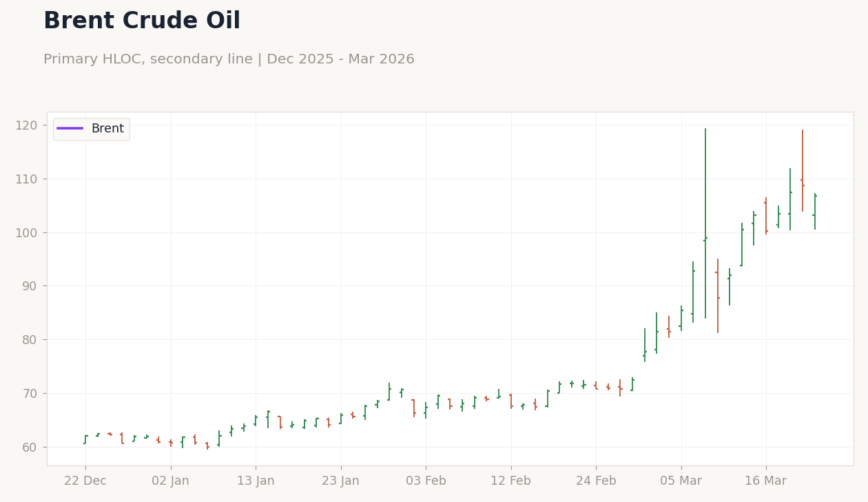Click the 70 y-axis label

click(x=30, y=394)
